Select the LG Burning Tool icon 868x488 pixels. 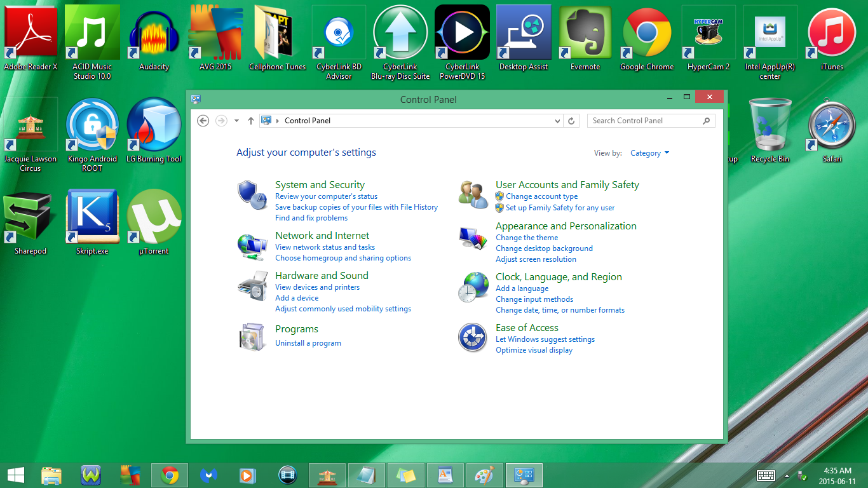[154, 130]
